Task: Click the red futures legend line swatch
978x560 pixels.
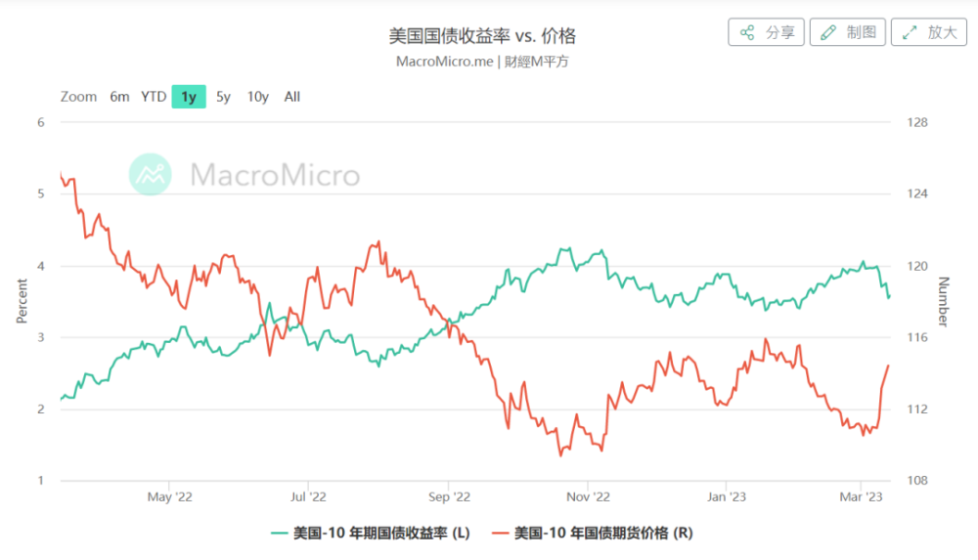Action: tap(501, 533)
